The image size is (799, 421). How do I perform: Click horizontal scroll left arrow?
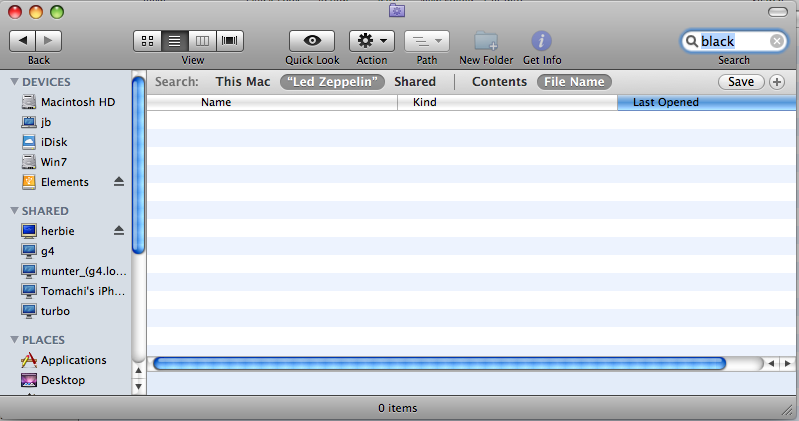pyautogui.click(x=771, y=363)
